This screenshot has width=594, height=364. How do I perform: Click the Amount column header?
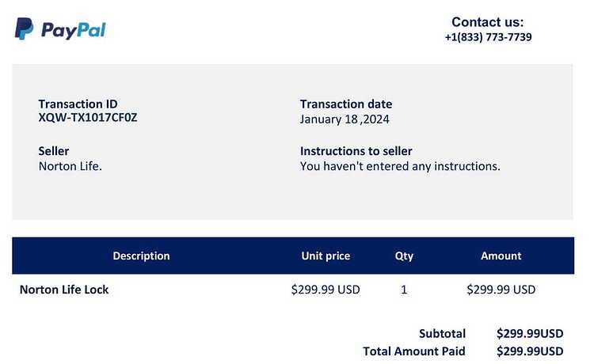(x=501, y=256)
